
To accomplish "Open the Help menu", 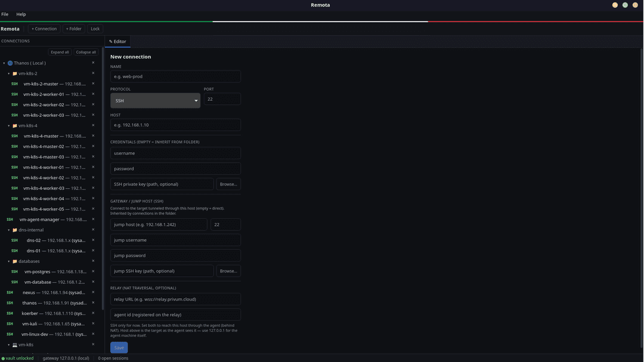I will [21, 14].
